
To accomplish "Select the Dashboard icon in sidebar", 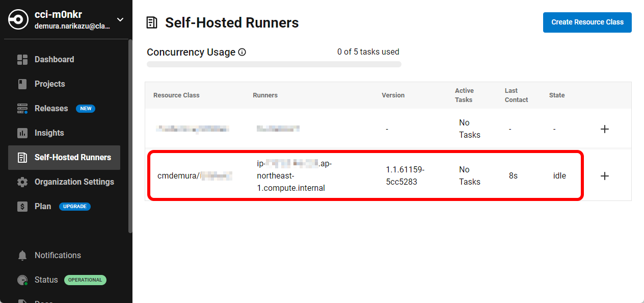I will coord(22,59).
